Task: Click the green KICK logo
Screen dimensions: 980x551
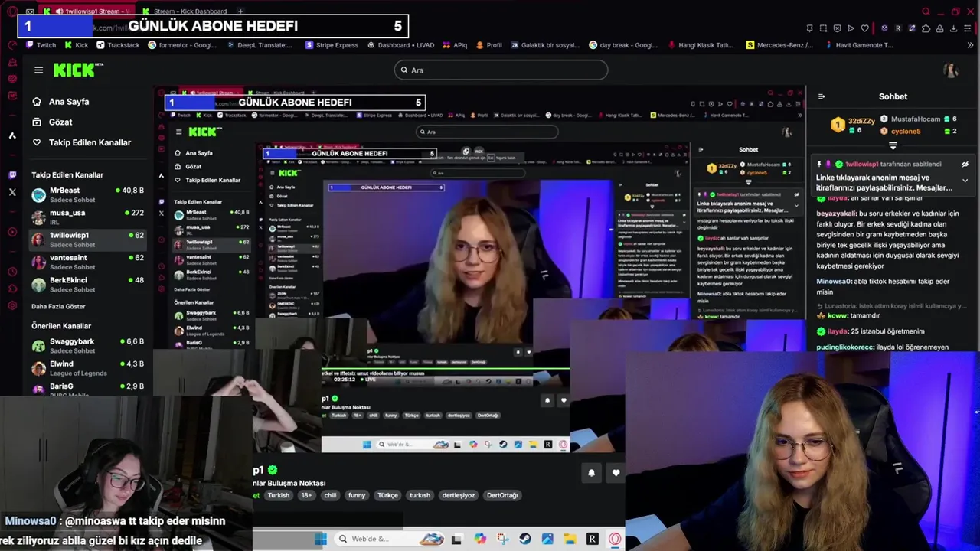Action: pyautogui.click(x=77, y=70)
